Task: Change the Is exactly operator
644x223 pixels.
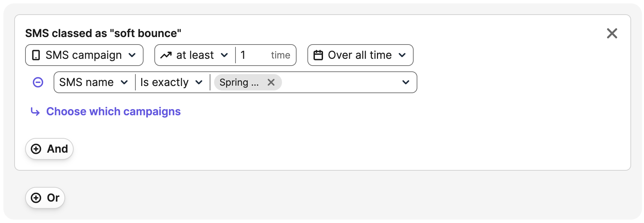Action: pyautogui.click(x=172, y=82)
